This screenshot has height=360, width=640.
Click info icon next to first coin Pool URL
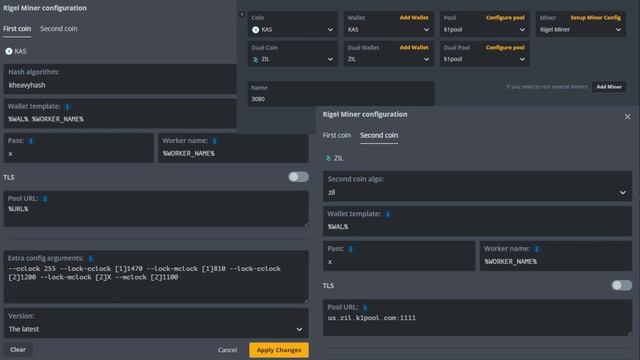pyautogui.click(x=45, y=199)
